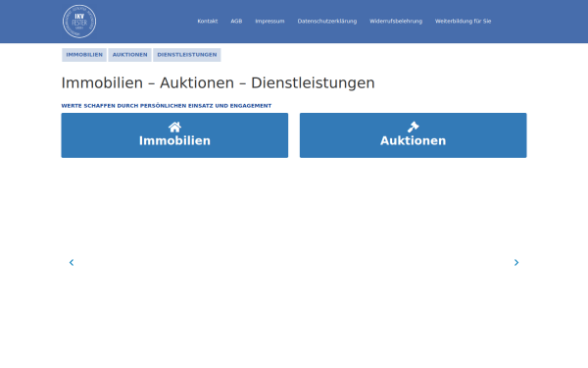Click the IKV Fester circular logo
The image size is (588, 368).
79,22
